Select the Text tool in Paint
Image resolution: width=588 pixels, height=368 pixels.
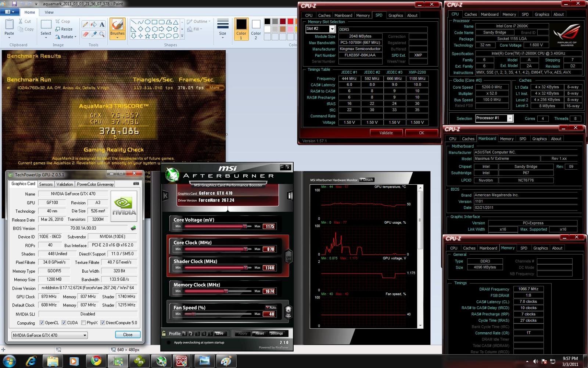[x=102, y=24]
